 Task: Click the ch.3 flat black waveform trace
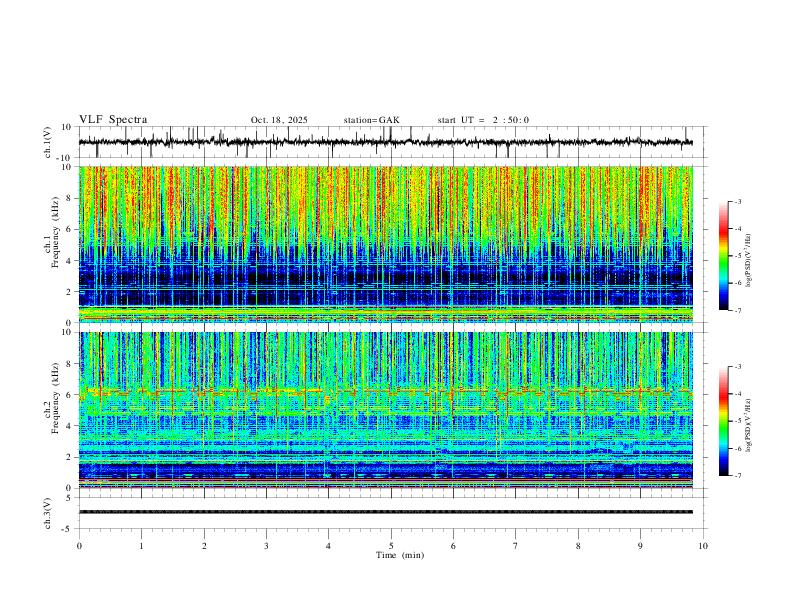(385, 512)
